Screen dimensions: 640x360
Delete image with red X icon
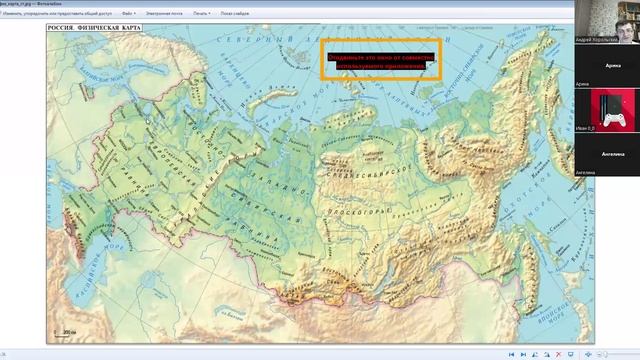pyautogui.click(x=559, y=355)
